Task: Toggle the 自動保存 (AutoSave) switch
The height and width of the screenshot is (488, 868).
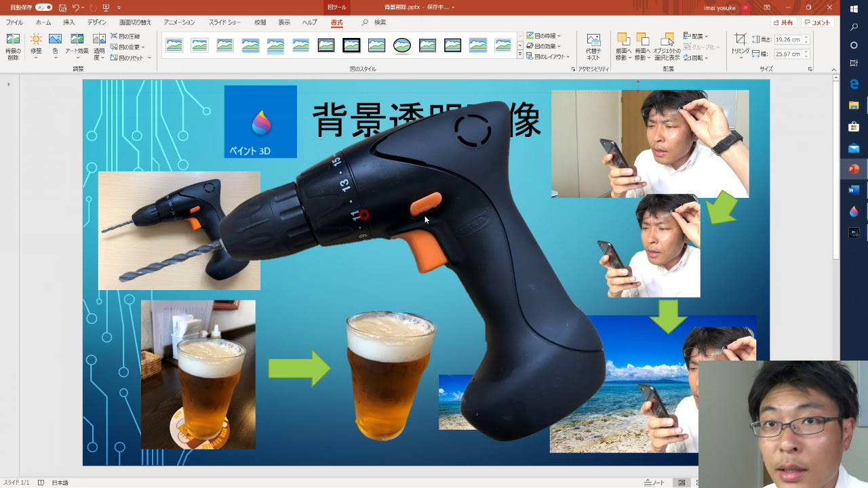Action: (43, 7)
